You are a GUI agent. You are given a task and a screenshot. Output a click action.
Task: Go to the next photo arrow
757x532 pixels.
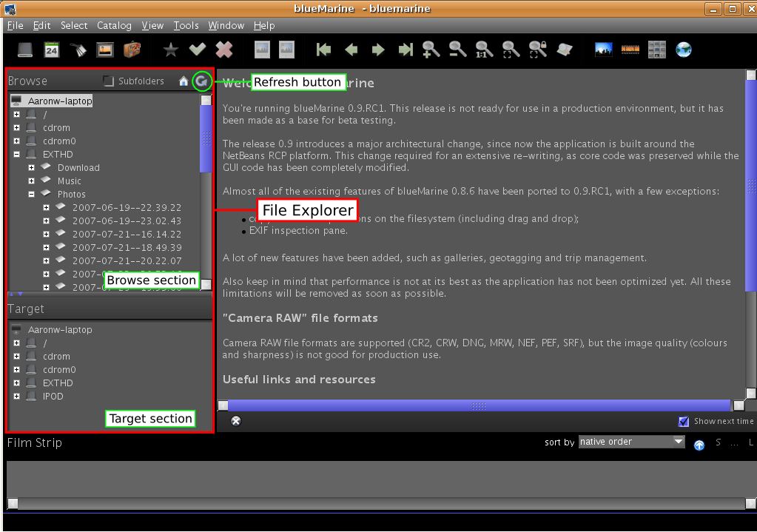378,50
